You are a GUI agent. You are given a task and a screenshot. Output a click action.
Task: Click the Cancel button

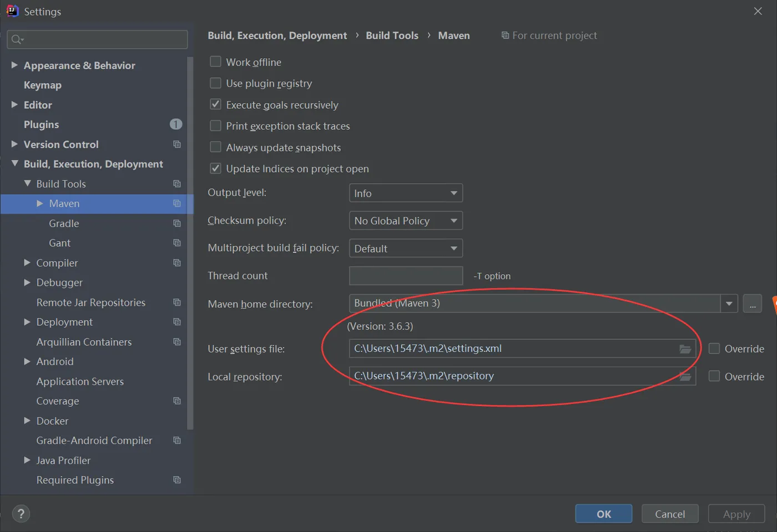670,514
